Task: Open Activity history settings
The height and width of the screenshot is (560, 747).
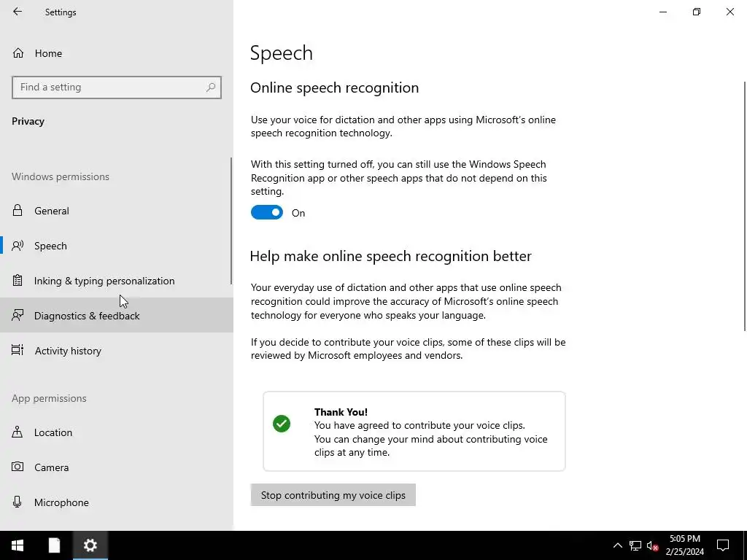Action: pyautogui.click(x=117, y=351)
